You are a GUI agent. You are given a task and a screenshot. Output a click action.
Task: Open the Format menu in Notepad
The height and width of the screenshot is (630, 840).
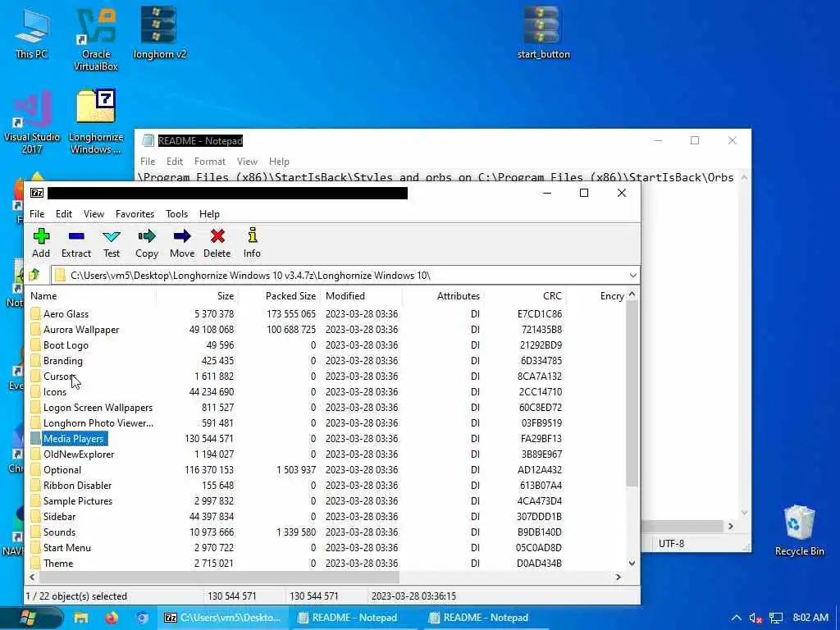pos(209,162)
